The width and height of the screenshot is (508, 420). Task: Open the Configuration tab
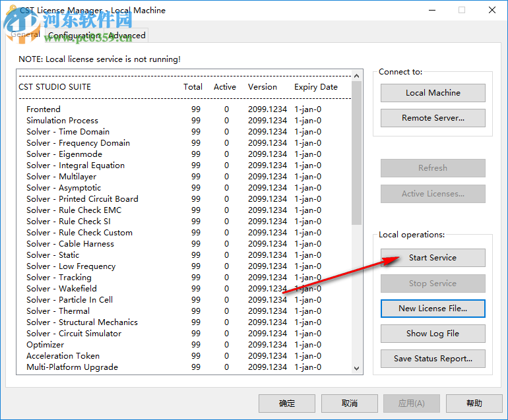point(74,36)
